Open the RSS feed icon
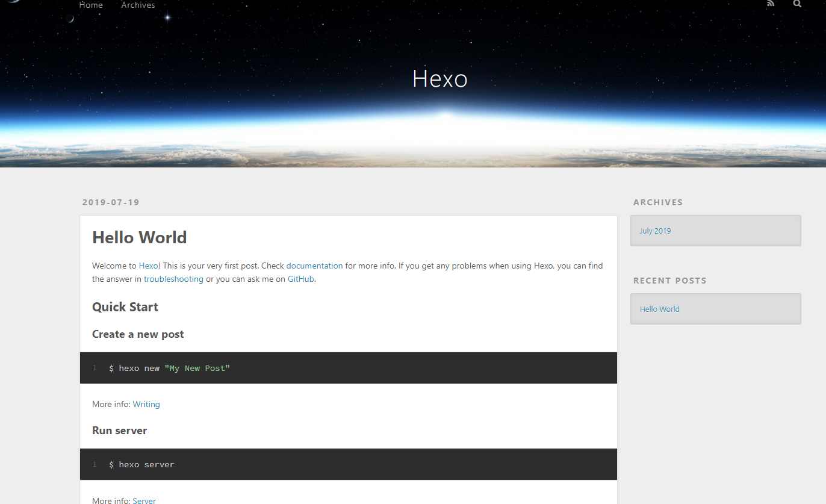 tap(771, 4)
